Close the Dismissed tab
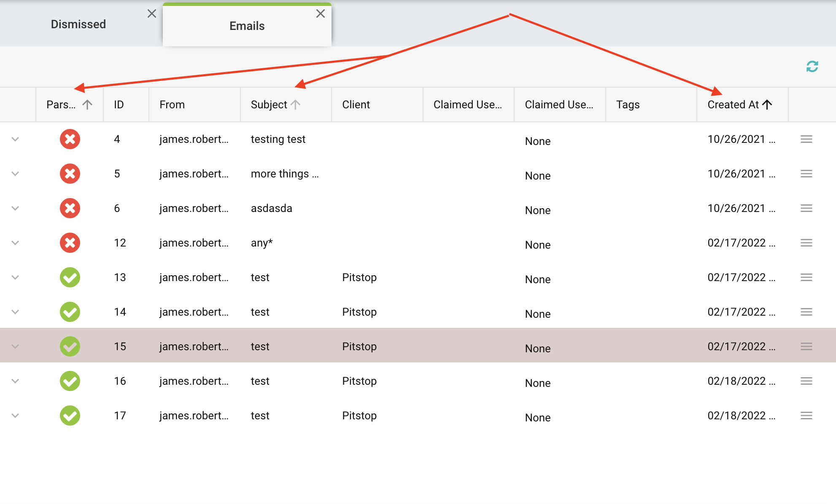This screenshot has width=836, height=504. [152, 13]
